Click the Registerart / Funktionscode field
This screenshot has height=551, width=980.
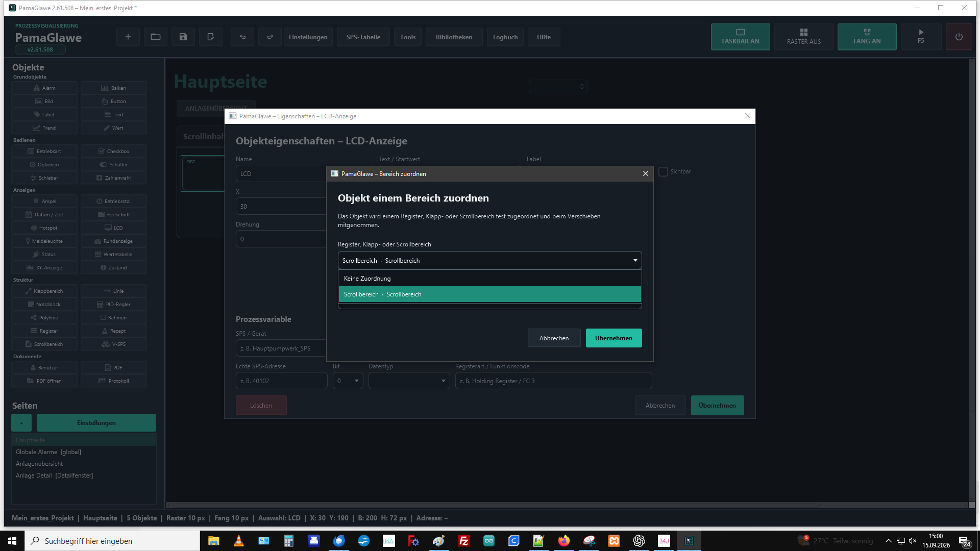(553, 381)
